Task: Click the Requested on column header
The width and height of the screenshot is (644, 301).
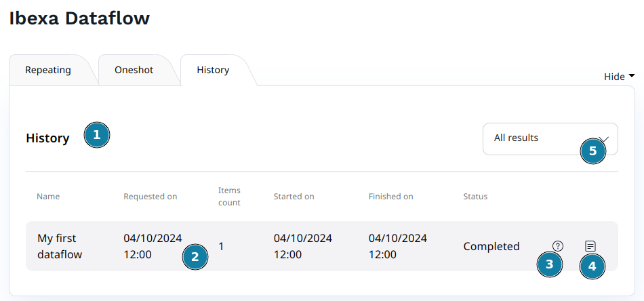Action: [x=150, y=197]
